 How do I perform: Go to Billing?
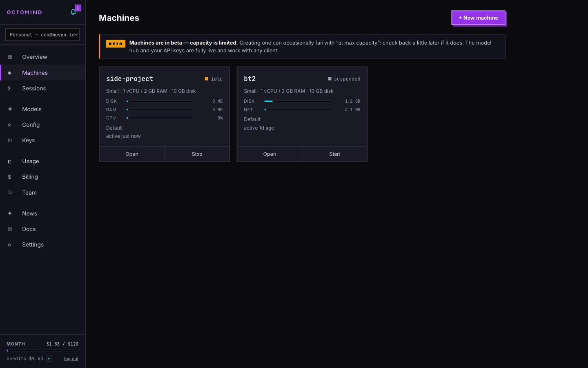click(x=42, y=177)
